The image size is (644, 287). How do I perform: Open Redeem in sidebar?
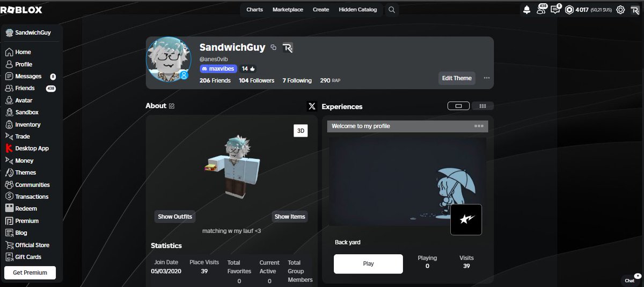pyautogui.click(x=21, y=209)
